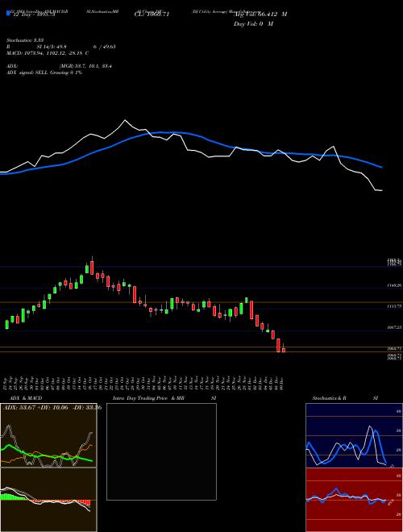Viewport: 403px width, 532px height.
Task: Click the 'Intra Day Trading Price & MR' title
Action: click(x=148, y=398)
